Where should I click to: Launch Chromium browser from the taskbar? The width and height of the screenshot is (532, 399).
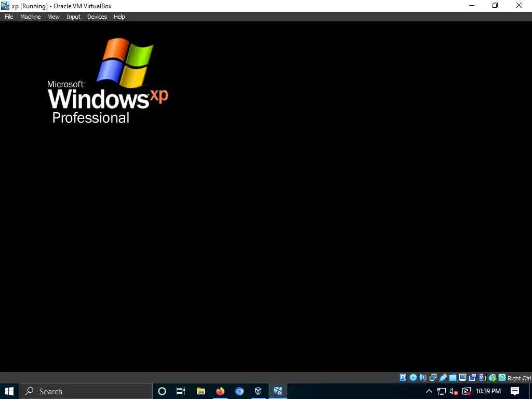[x=240, y=391]
